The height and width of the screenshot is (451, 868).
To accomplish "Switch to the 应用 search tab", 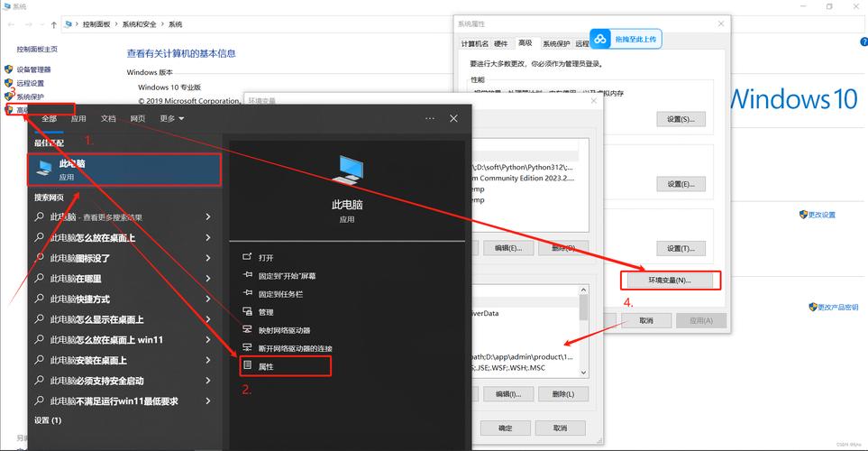I will pos(78,118).
